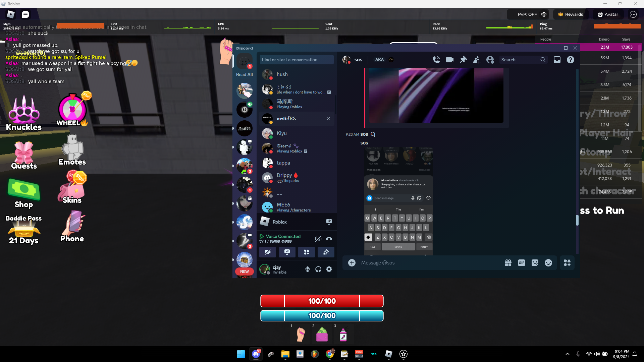644x362 pixels.
Task: Show hidden system tray icons
Action: (x=567, y=354)
